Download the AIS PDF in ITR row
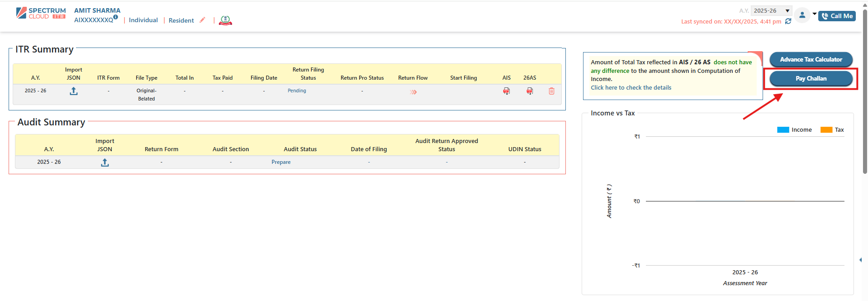Viewport: 868px width, 301px height. point(506,91)
